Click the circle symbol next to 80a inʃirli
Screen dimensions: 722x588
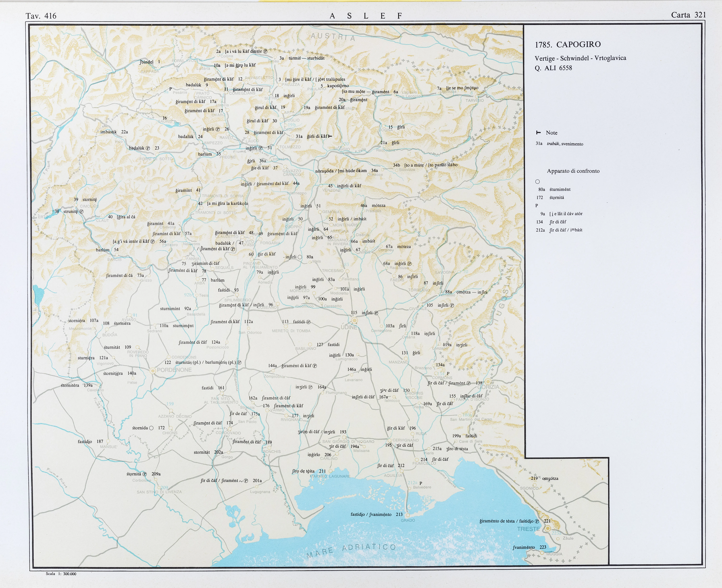point(300,257)
